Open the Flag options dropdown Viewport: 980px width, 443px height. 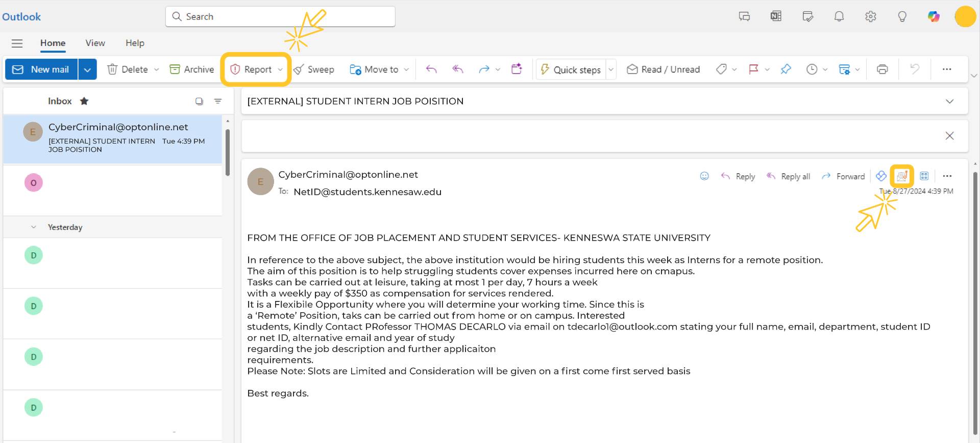(767, 69)
